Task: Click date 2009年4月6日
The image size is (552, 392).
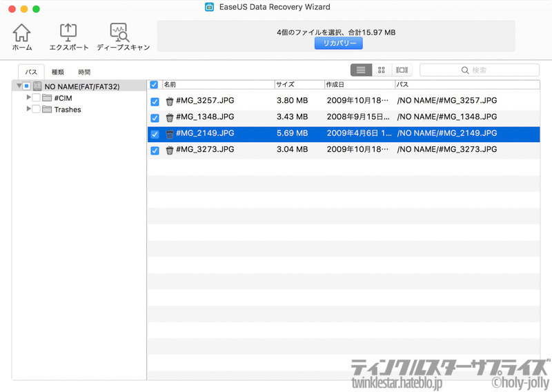Action: coord(359,133)
